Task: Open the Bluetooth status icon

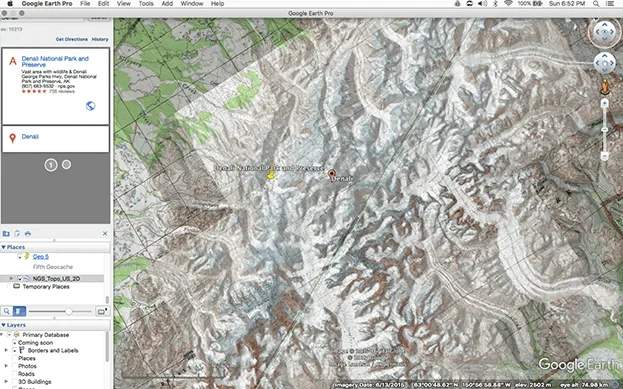Action: coord(495,4)
